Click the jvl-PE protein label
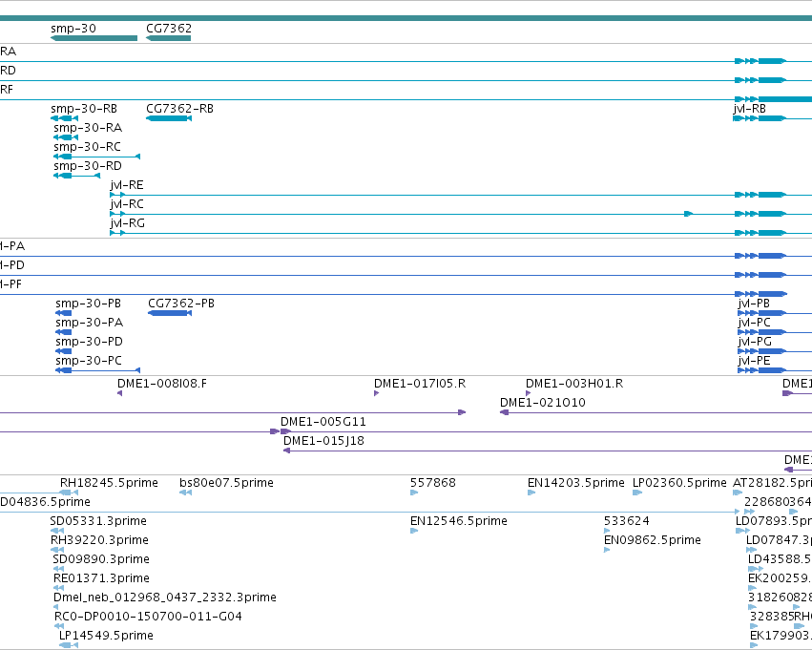Viewport: 812px width, 650px height. click(754, 361)
